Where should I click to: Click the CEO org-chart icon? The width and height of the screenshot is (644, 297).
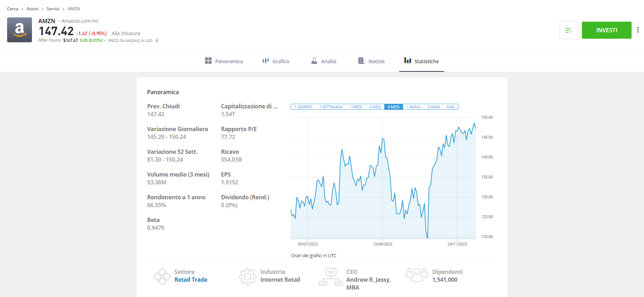(x=331, y=277)
